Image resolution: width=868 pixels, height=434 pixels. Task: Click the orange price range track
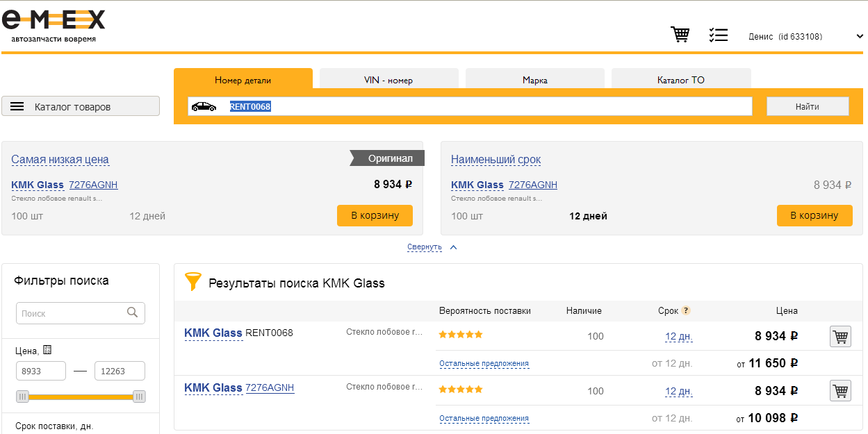[81, 397]
